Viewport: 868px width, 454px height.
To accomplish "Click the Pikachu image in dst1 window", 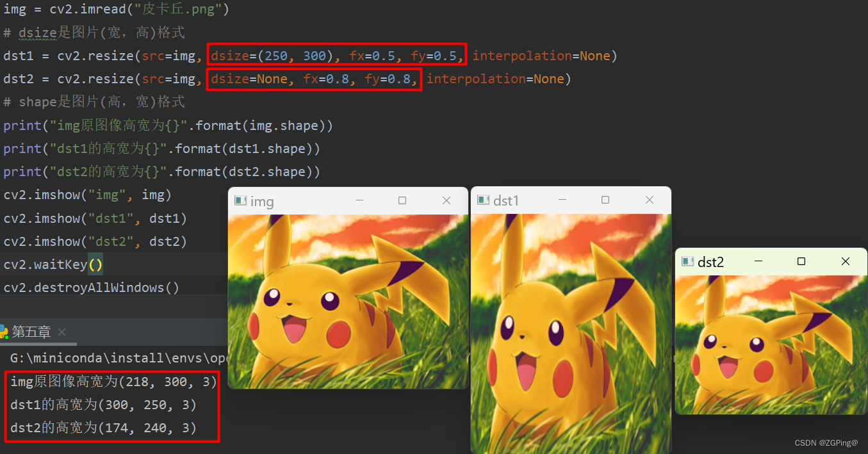I will (x=571, y=334).
